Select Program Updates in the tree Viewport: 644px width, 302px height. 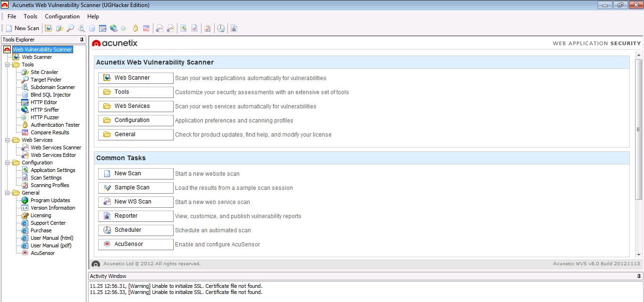tap(50, 200)
